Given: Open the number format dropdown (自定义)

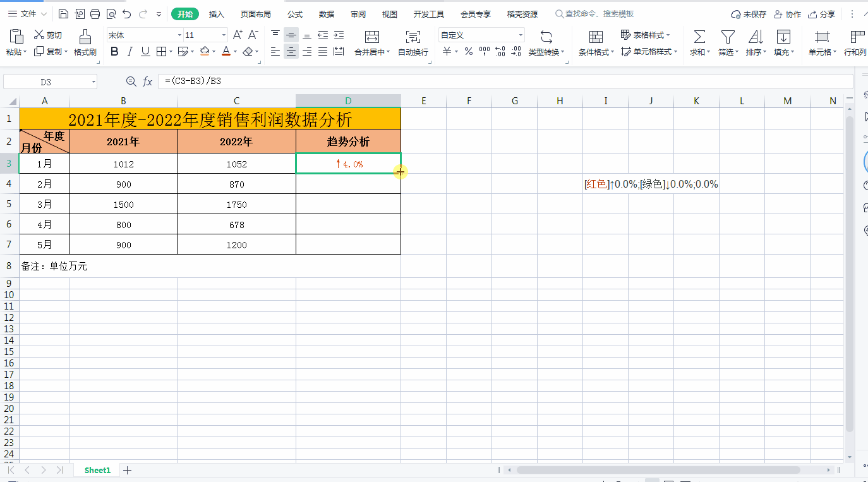Looking at the screenshot, I should 521,35.
